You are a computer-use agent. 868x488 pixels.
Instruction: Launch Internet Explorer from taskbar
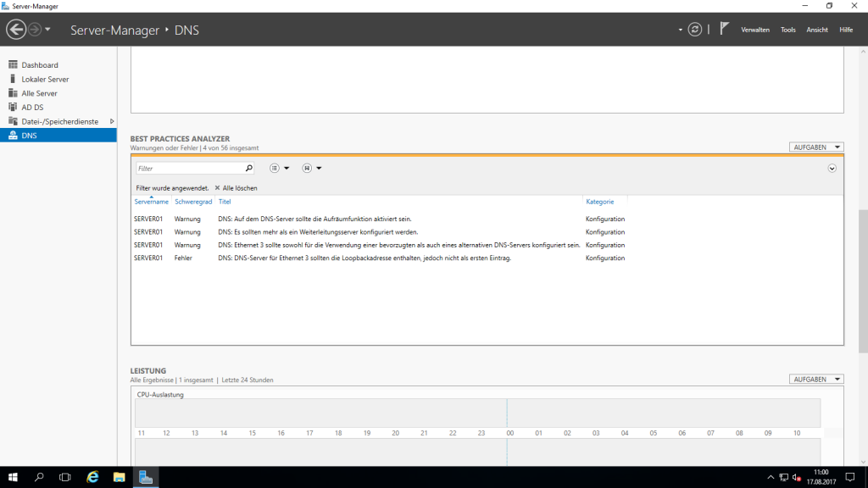point(92,477)
